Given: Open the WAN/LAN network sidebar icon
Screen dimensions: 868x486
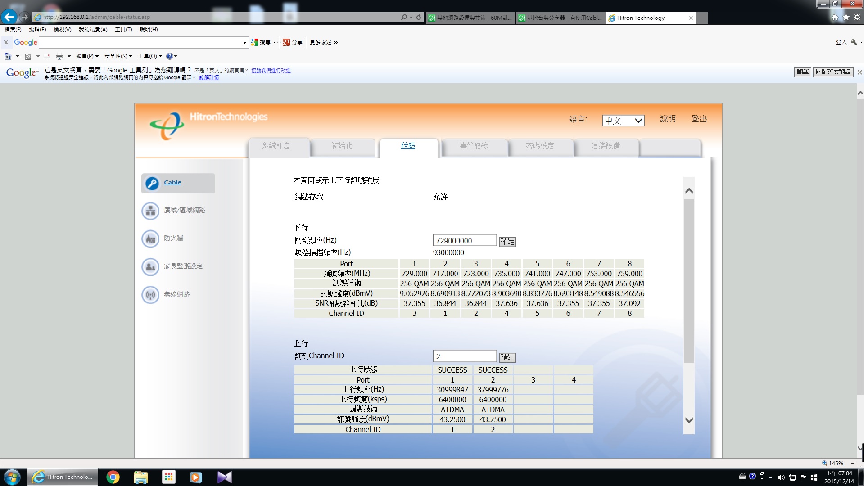Looking at the screenshot, I should [x=150, y=211].
